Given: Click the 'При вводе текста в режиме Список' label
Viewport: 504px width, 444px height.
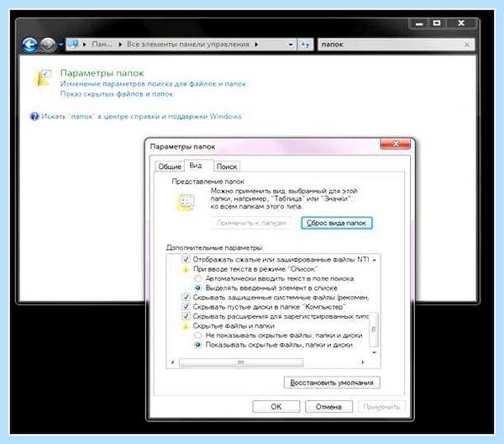Looking at the screenshot, I should click(255, 269).
